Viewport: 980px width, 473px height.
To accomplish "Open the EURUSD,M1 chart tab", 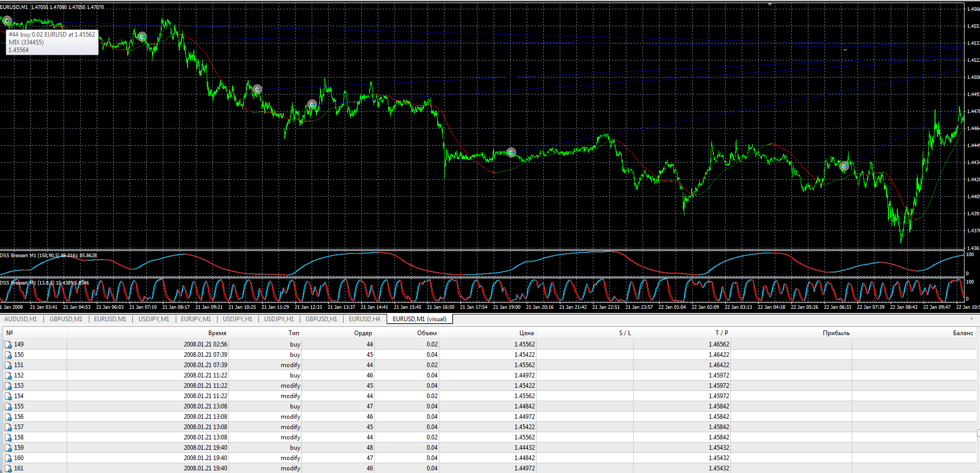I will (x=110, y=319).
